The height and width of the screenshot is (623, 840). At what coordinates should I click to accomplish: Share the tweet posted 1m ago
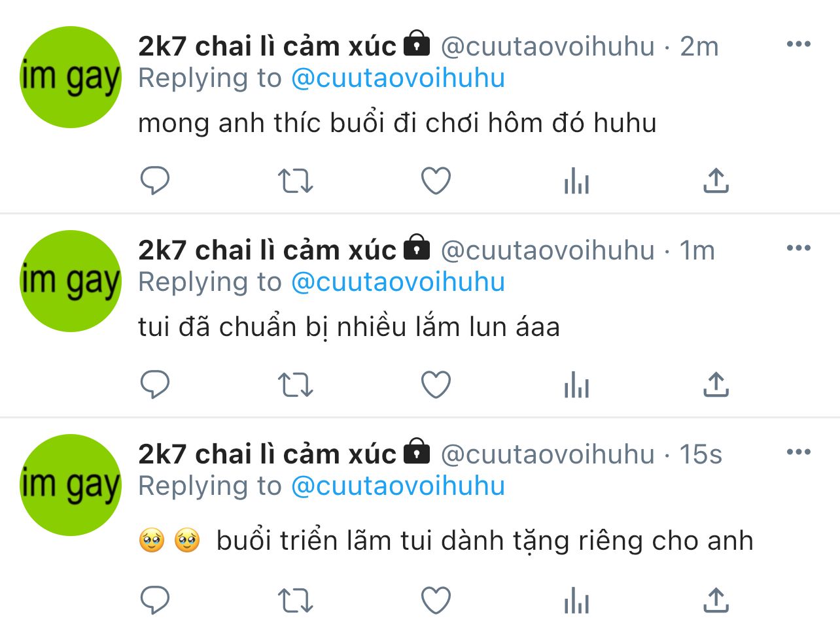(716, 385)
